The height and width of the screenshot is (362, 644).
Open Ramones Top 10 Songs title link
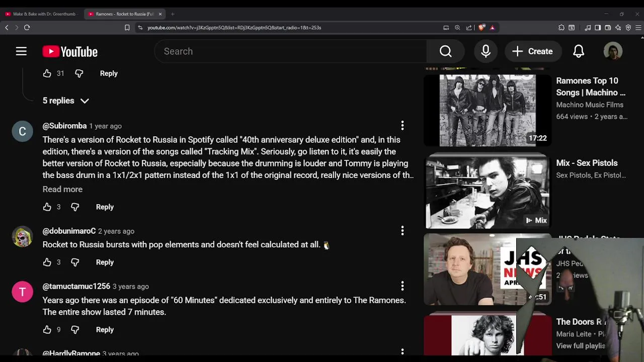(x=591, y=86)
